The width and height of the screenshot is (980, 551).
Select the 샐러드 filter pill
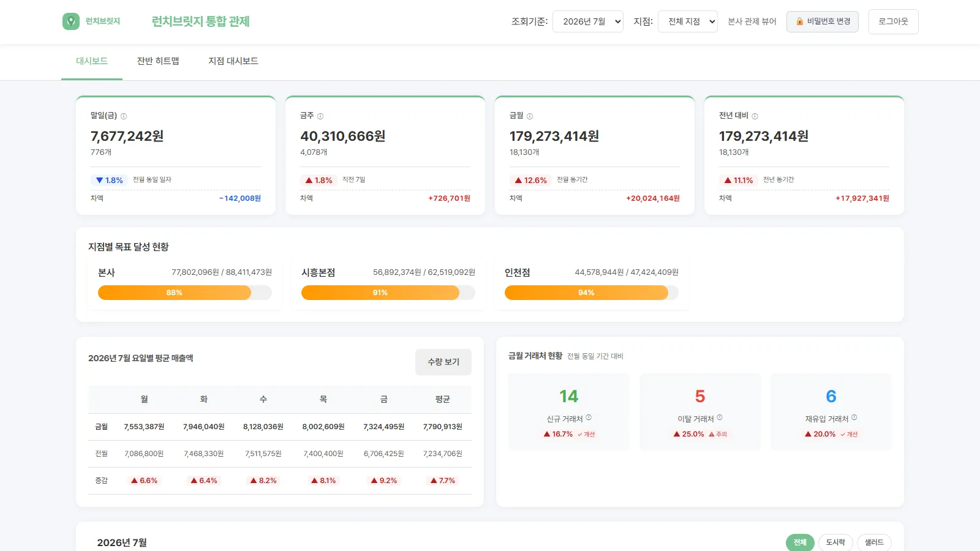[874, 542]
